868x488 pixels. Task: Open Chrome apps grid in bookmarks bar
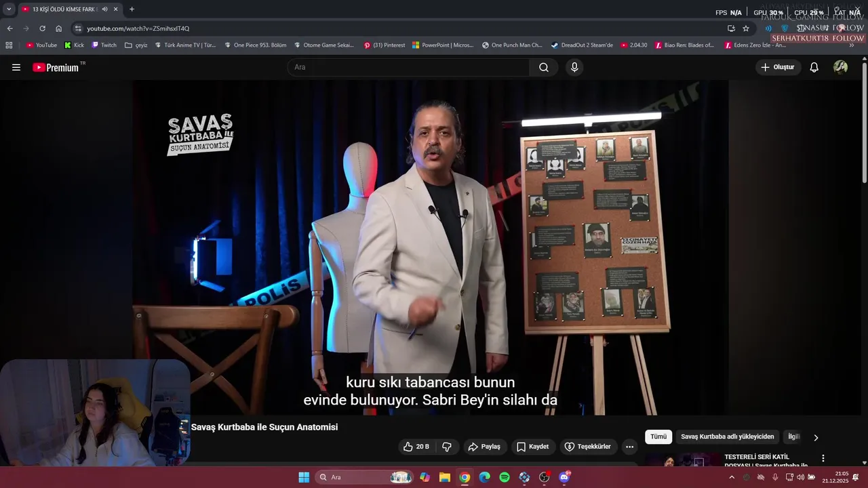click(9, 45)
